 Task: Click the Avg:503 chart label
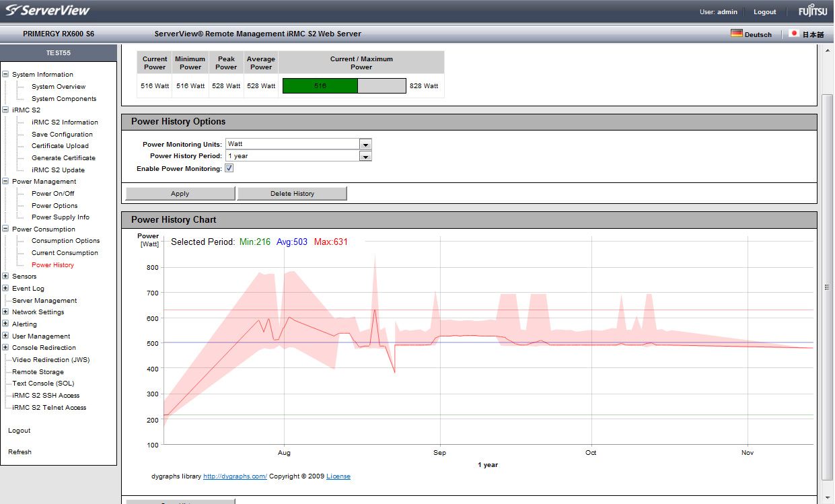pyautogui.click(x=292, y=242)
